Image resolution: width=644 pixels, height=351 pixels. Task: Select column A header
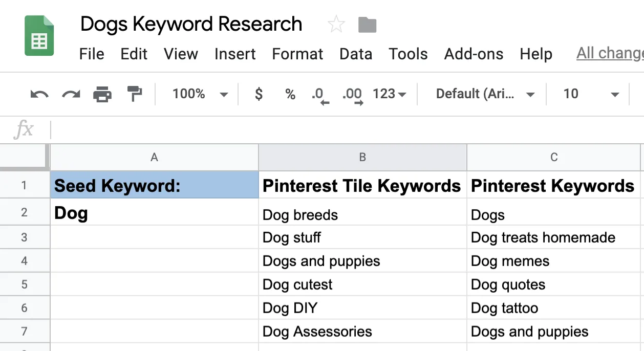click(154, 158)
